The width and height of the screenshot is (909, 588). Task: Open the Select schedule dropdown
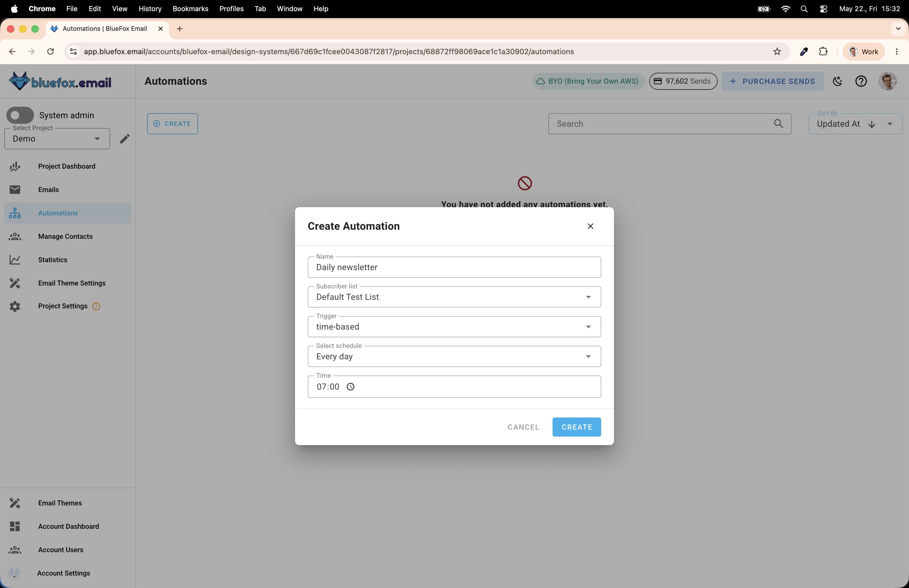point(454,356)
